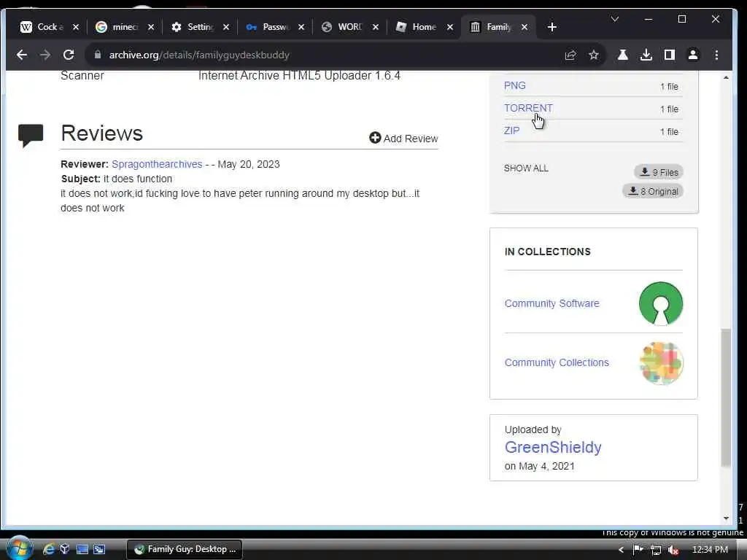Open the Windows Start orb
This screenshot has width=747, height=560.
19,548
